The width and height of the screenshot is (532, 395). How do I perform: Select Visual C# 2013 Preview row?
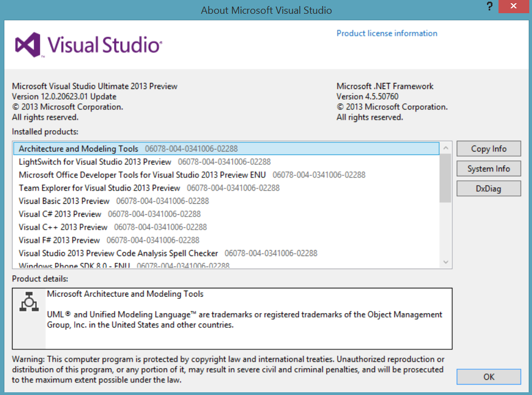tap(226, 214)
